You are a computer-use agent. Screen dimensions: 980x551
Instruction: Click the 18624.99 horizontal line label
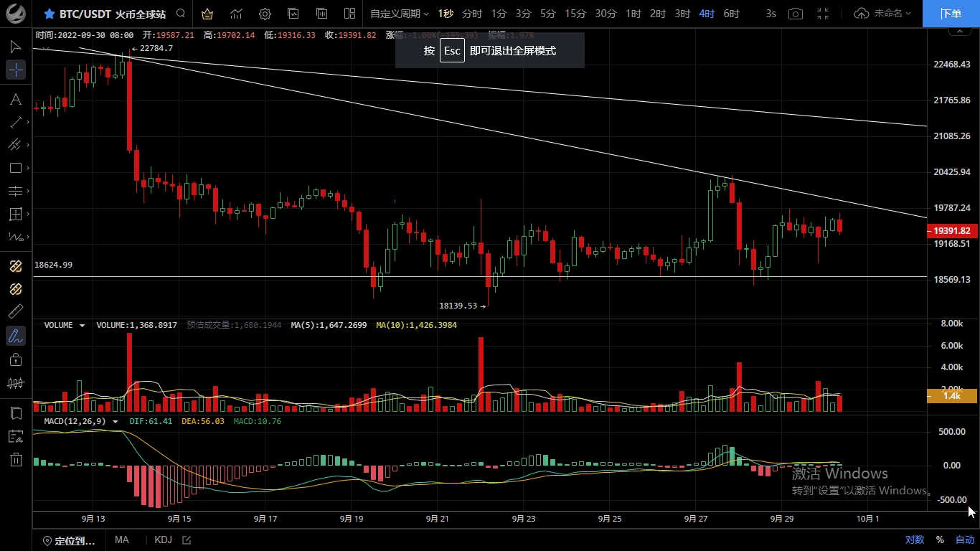click(x=53, y=265)
